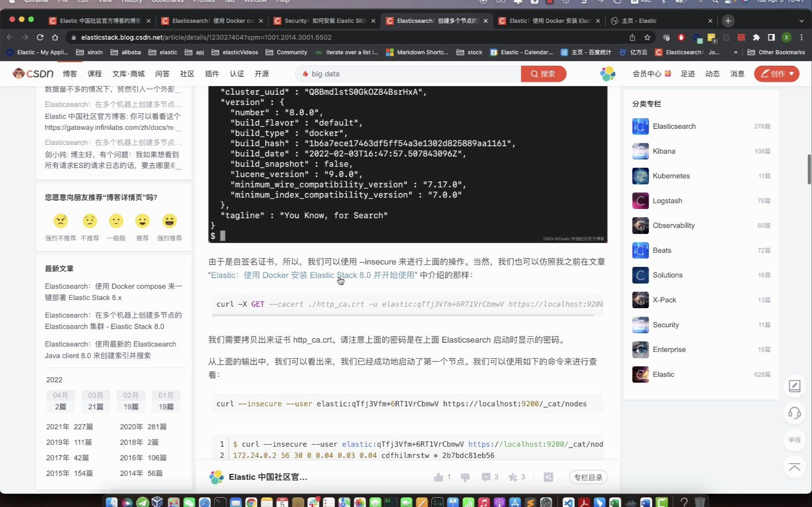Open the elasticVideos bookmarks folder

[235, 52]
